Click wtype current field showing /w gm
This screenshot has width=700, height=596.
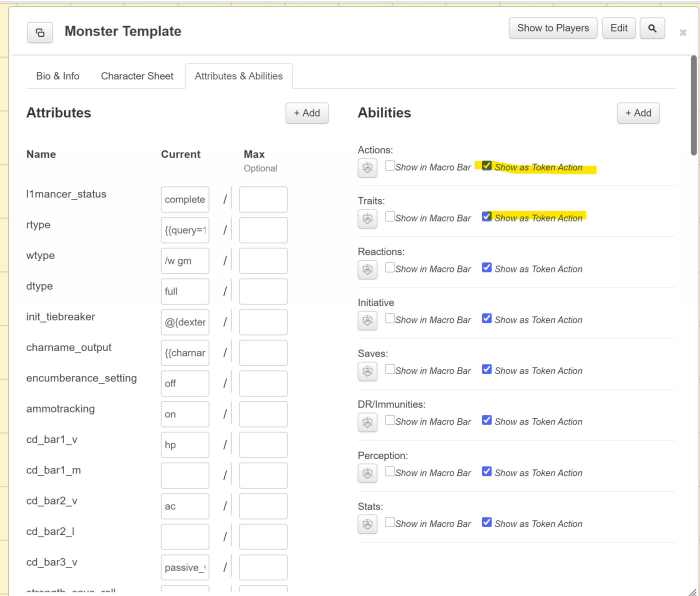point(185,261)
